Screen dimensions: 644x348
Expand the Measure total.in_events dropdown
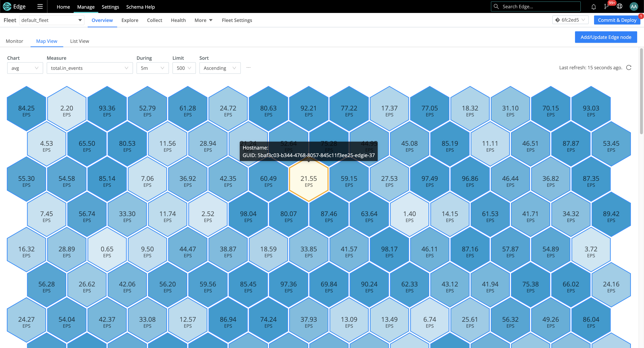click(x=89, y=68)
